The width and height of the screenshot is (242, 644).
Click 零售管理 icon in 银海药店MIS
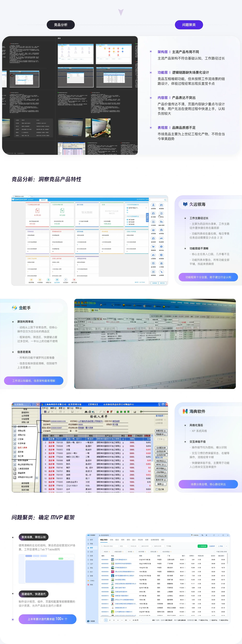(x=153, y=247)
